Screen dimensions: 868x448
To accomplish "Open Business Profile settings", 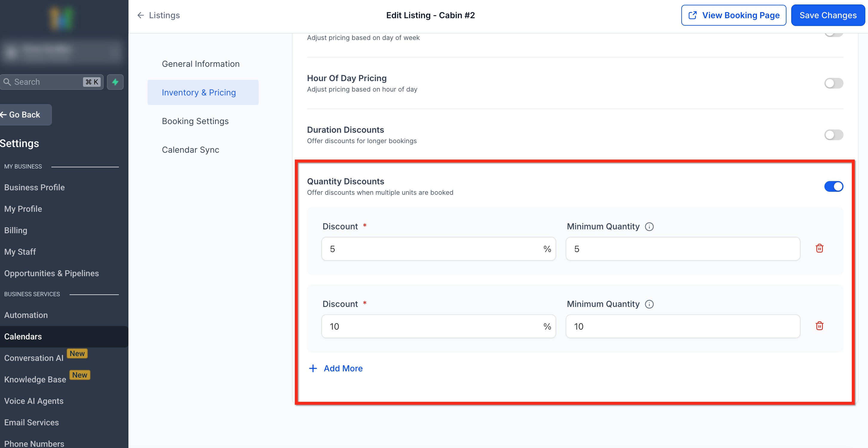I will tap(34, 188).
